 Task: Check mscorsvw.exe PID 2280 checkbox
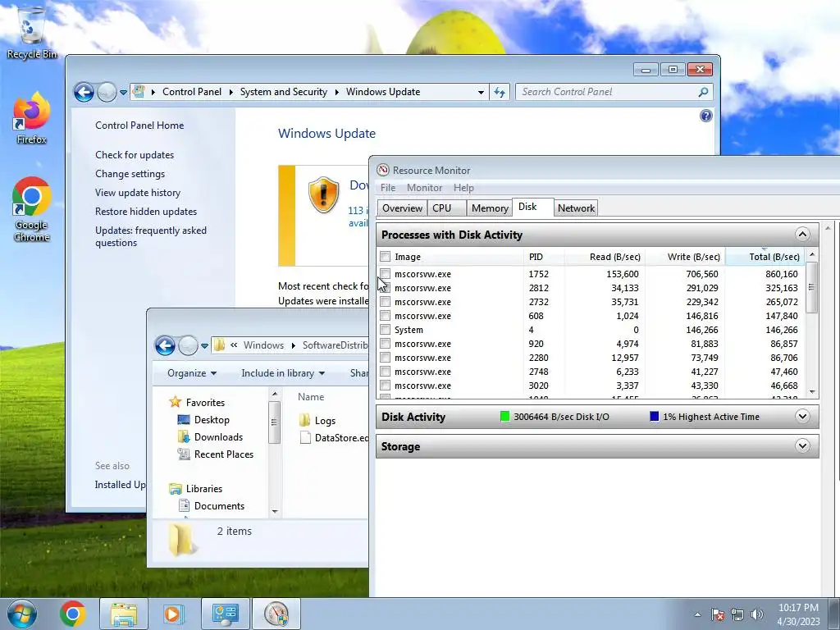(386, 358)
